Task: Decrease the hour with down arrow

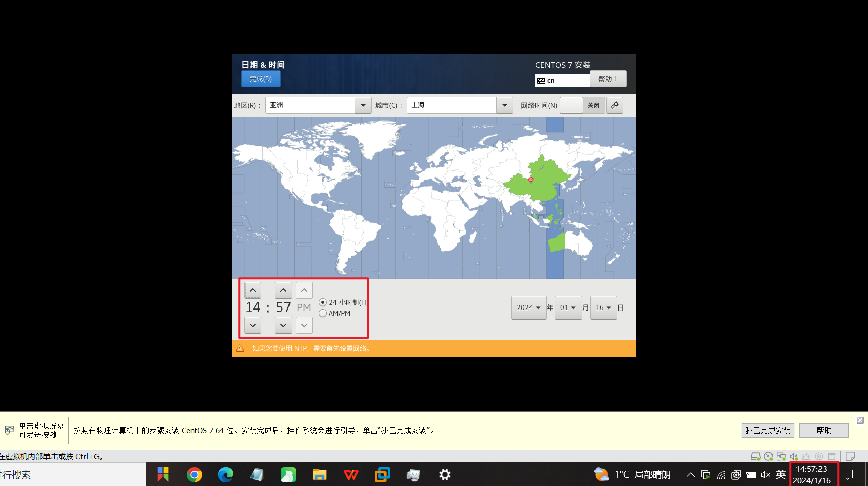Action: click(253, 325)
